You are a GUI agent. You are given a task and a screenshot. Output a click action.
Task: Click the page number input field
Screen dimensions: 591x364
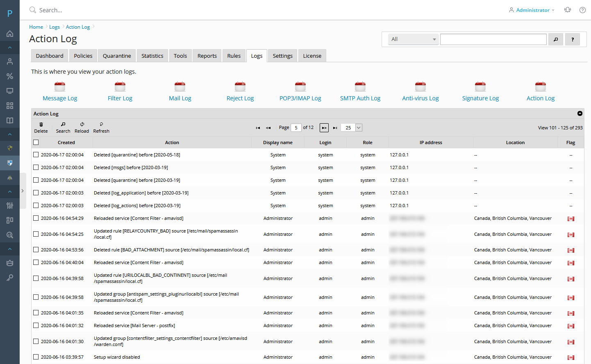pos(296,128)
